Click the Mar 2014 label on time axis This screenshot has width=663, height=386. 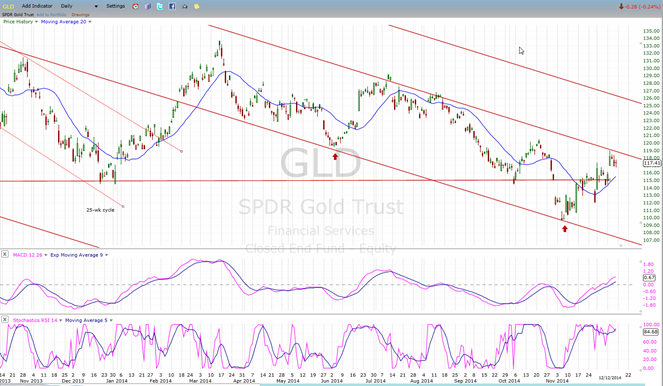point(200,381)
